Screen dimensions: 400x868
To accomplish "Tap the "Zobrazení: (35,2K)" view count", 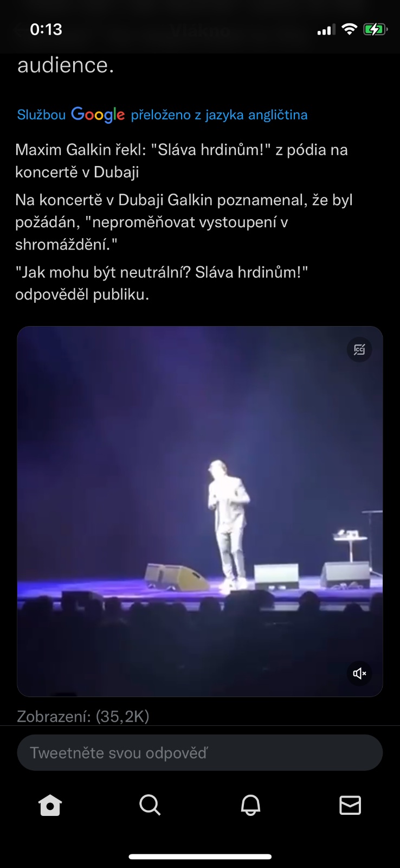I will tap(83, 717).
